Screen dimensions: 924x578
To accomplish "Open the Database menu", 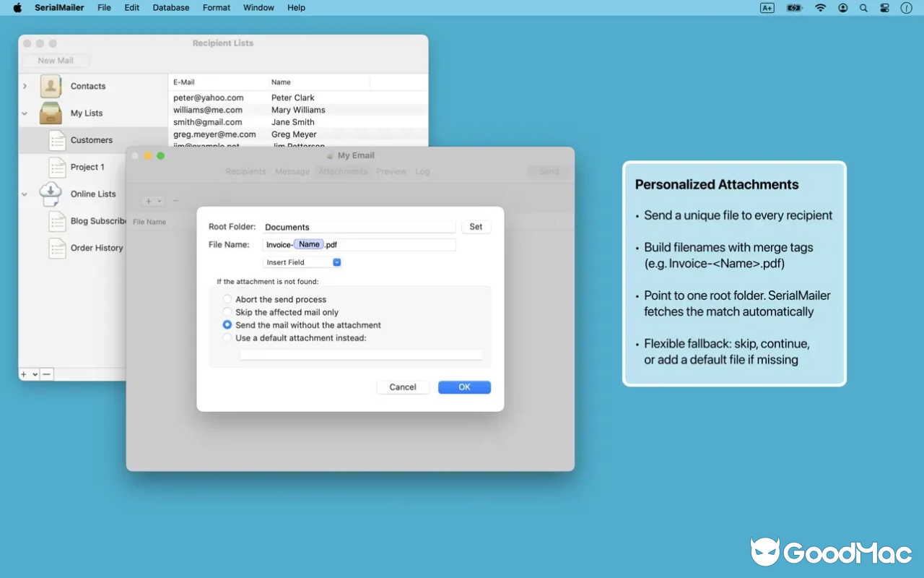I will click(170, 7).
